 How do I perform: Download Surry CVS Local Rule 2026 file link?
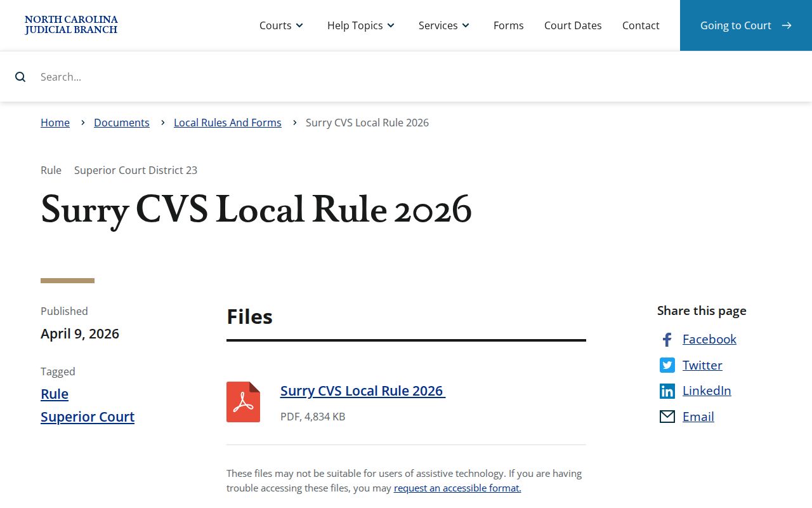[363, 391]
